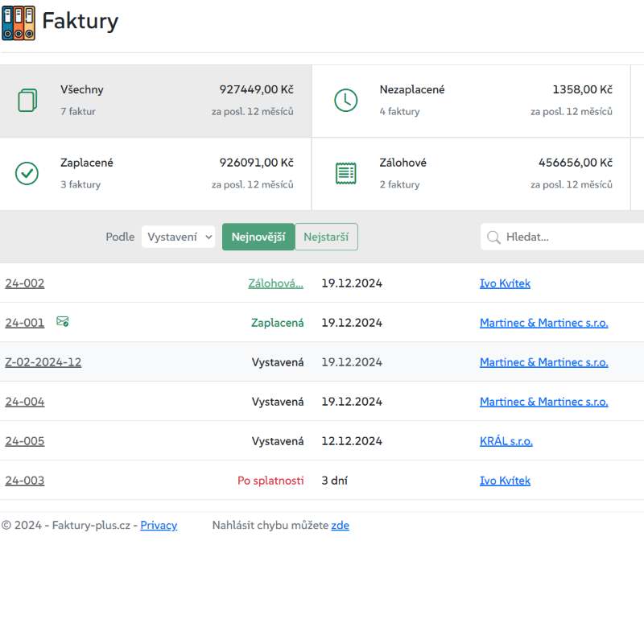
Task: Open invoice Z-02-2024-12
Action: click(43, 362)
